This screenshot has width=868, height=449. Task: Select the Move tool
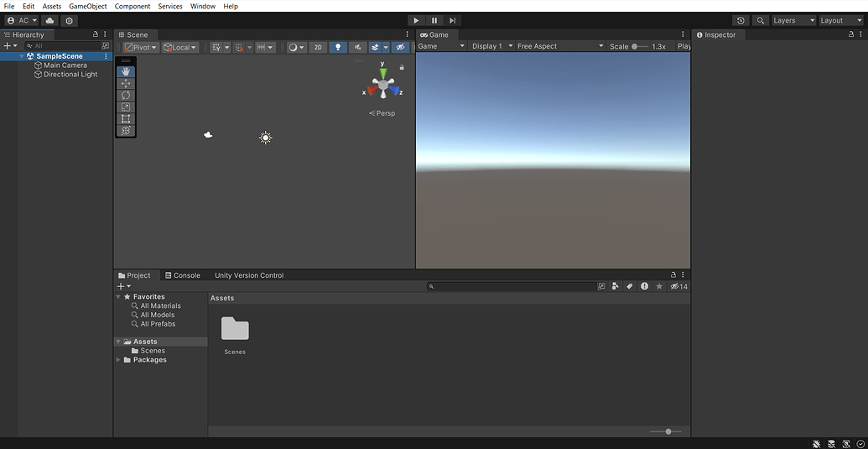coord(126,84)
